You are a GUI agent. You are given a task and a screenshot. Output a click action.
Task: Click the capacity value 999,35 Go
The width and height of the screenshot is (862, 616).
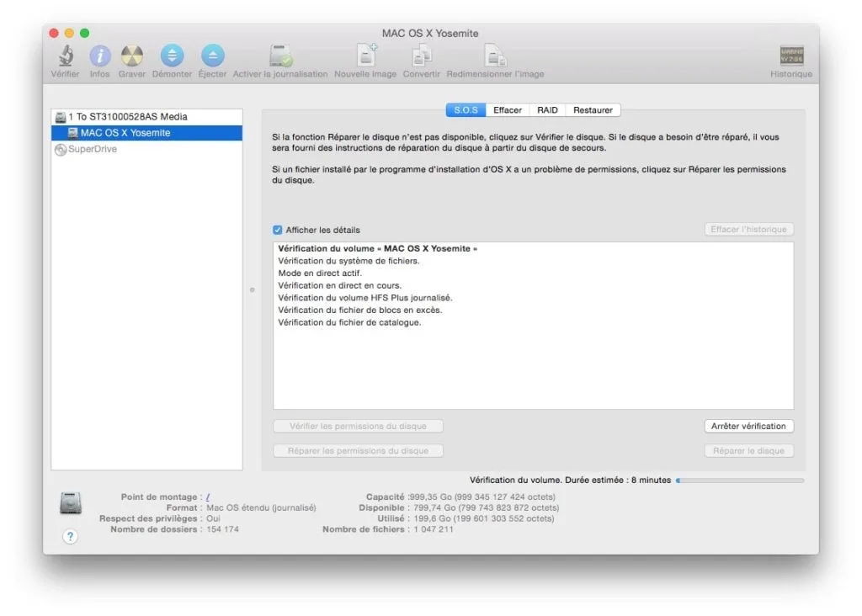[x=430, y=497]
